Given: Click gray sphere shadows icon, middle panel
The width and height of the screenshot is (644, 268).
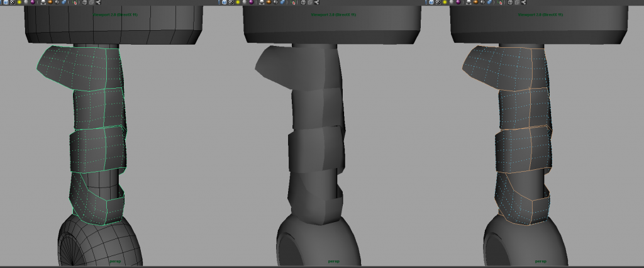Looking at the screenshot, I should pos(245,2).
